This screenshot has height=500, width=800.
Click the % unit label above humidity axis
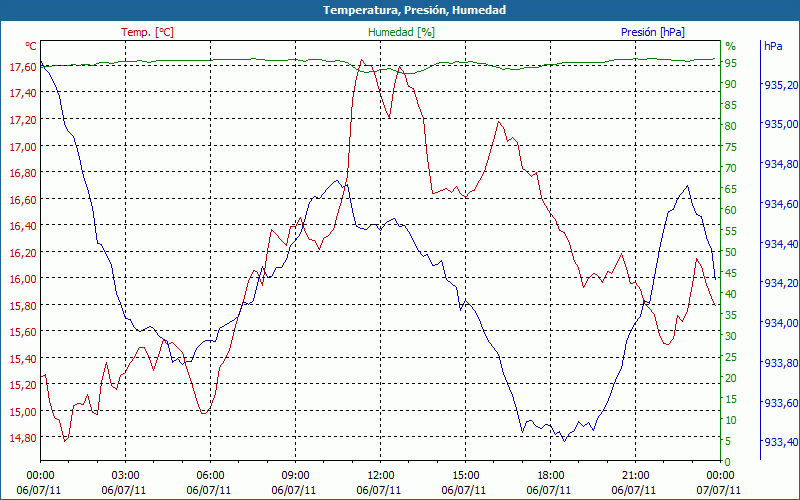click(731, 46)
